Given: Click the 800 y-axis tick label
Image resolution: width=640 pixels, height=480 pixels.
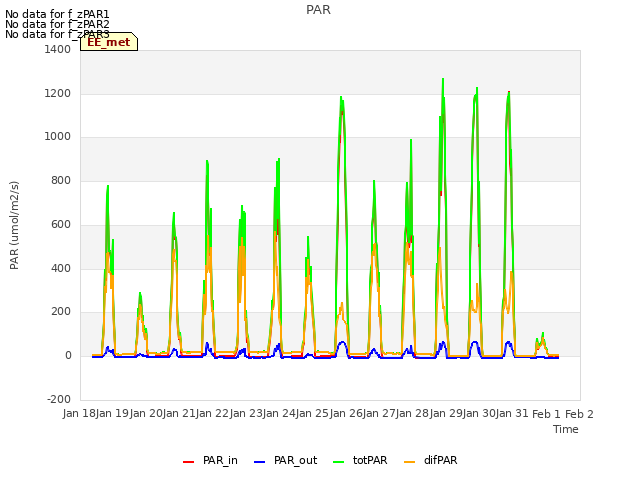Looking at the screenshot, I should [61, 180].
